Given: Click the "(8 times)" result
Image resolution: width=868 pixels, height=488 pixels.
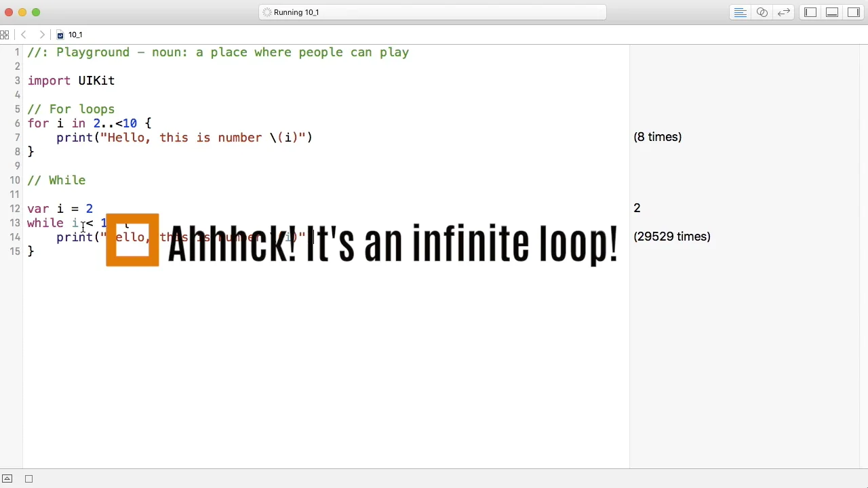Looking at the screenshot, I should 657,137.
